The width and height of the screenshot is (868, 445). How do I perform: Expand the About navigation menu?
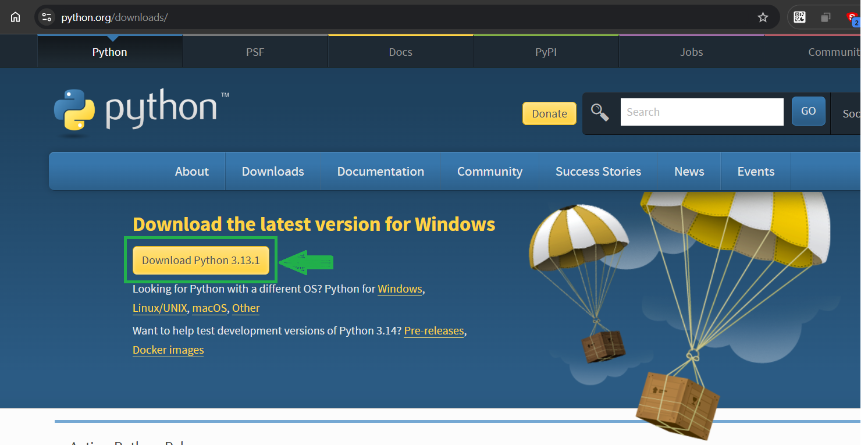[x=191, y=172]
